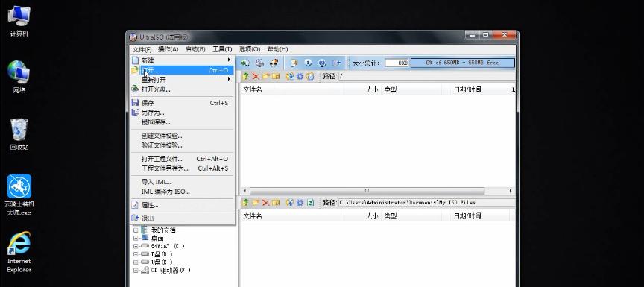Click the printer-like icon in top toolbar
Viewport: 644px width, 287px height.
[x=259, y=63]
